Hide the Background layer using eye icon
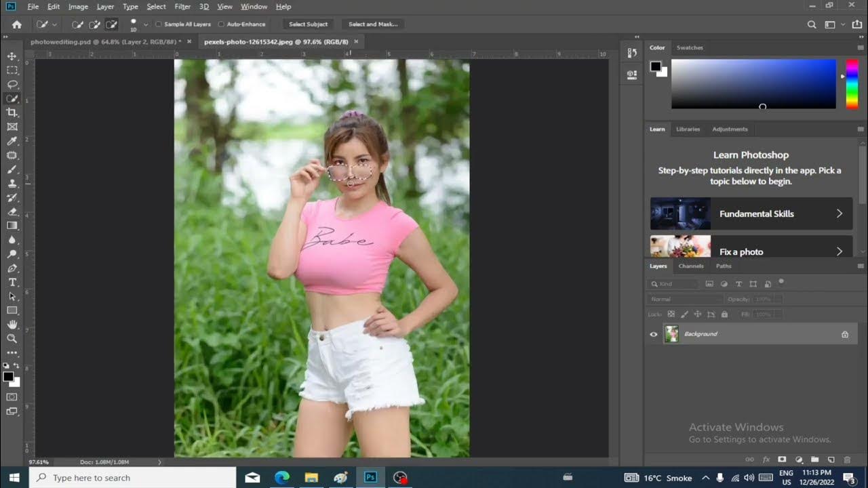Image resolution: width=868 pixels, height=488 pixels. pos(654,334)
